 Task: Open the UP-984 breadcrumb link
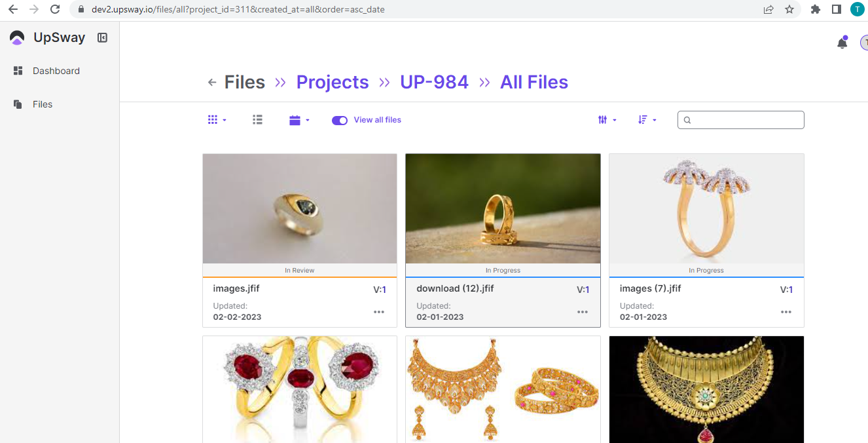434,83
